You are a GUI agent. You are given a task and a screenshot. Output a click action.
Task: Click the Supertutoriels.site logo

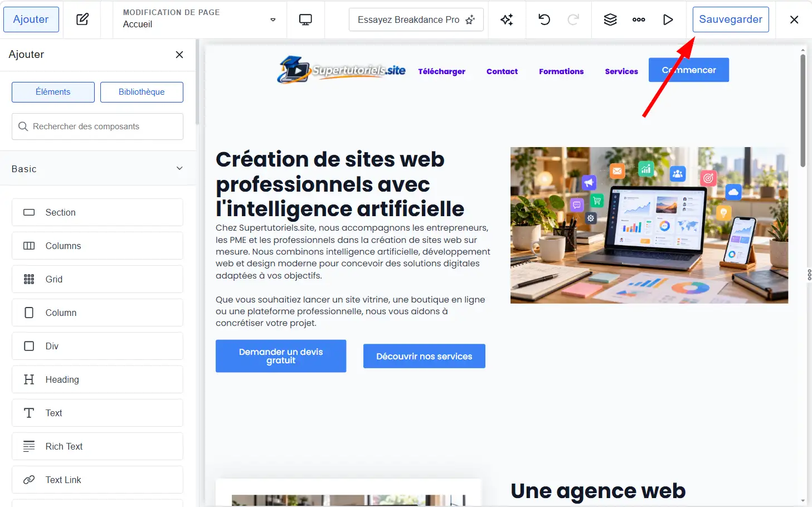point(342,70)
